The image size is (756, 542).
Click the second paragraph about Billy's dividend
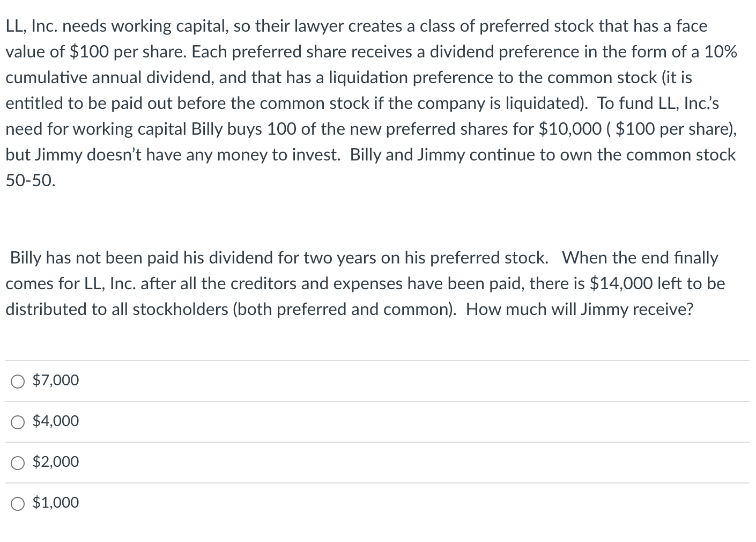pos(365,283)
